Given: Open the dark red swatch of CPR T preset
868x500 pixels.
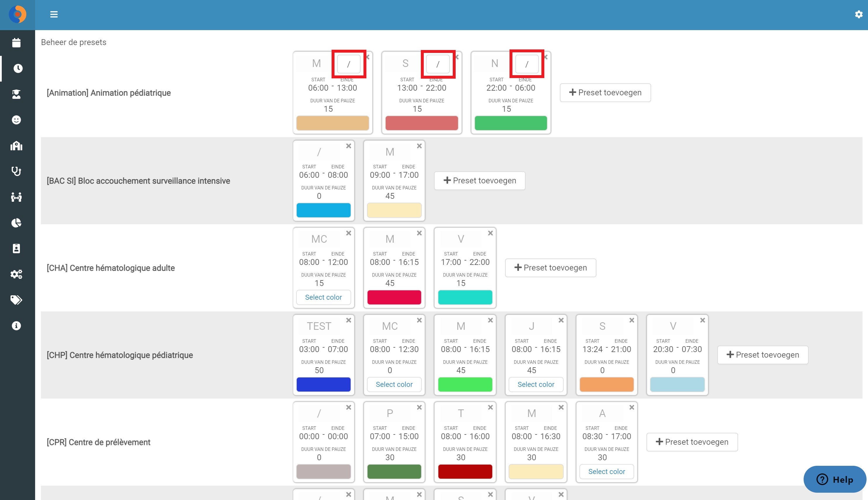Looking at the screenshot, I should 465,472.
